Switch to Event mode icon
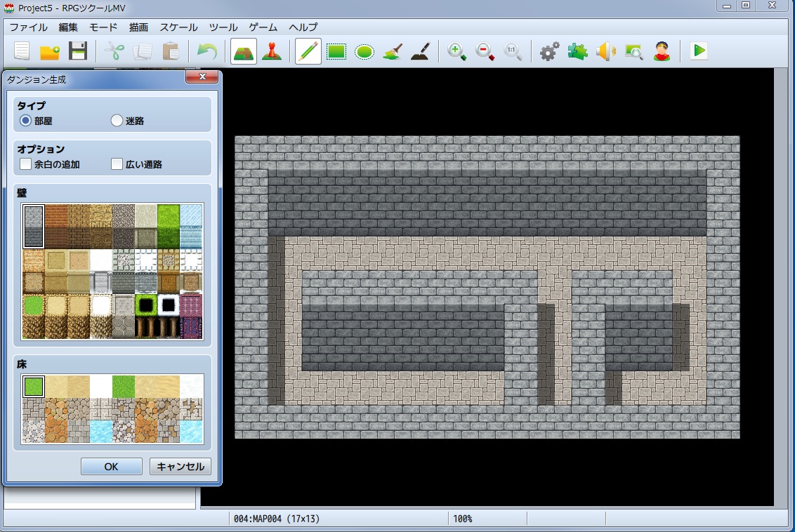Screen dimensions: 795x532 coord(272,51)
